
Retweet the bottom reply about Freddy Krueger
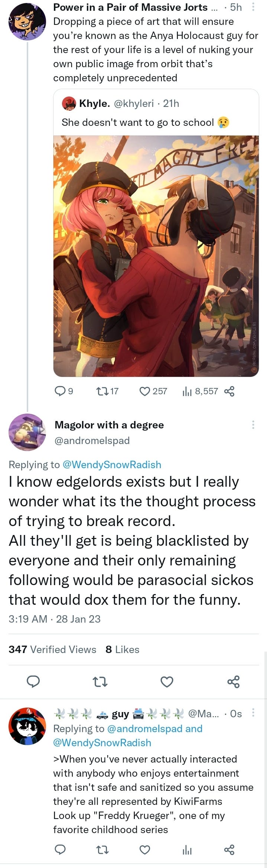102,850
